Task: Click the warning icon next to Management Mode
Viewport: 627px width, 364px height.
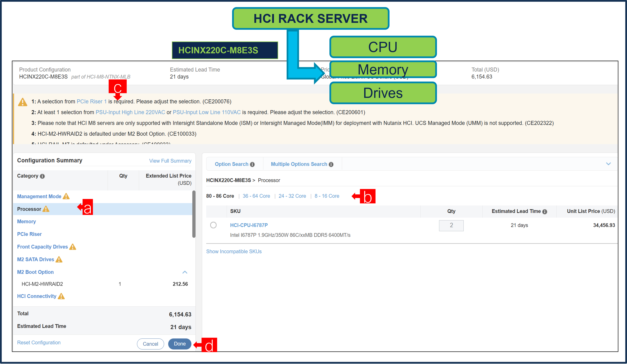Action: coord(66,196)
